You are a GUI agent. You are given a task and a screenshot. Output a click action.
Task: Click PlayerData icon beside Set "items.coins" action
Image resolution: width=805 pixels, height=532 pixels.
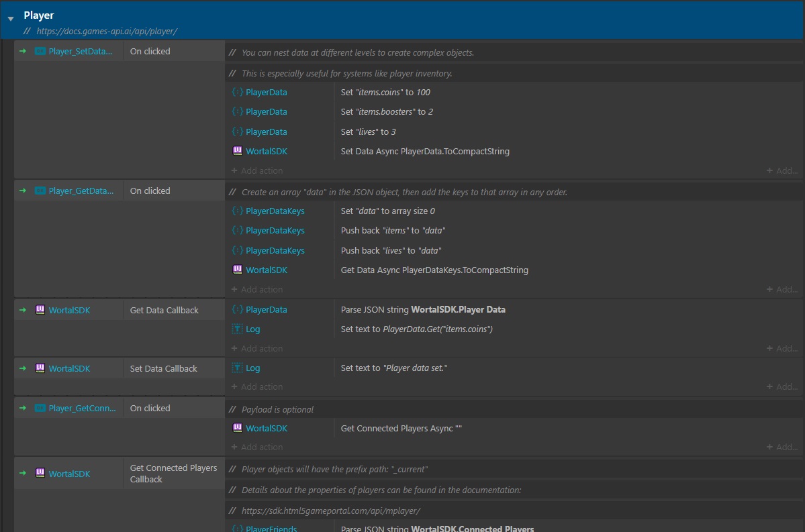click(237, 92)
